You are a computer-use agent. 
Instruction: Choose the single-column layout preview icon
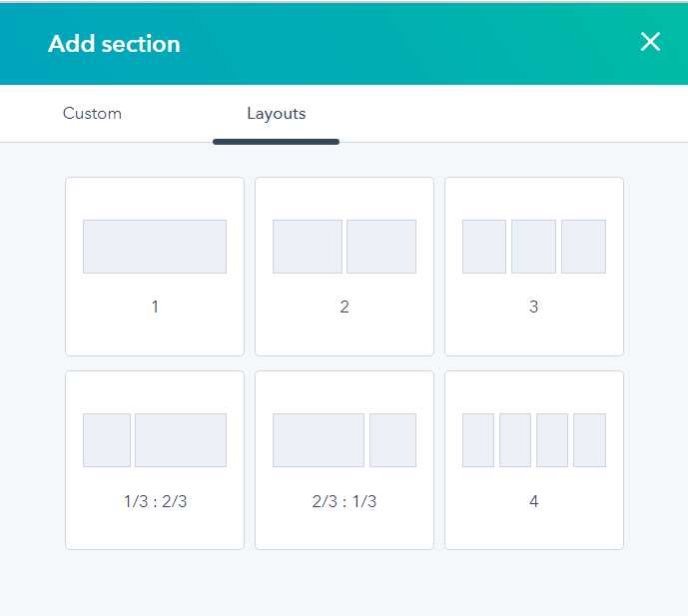pyautogui.click(x=155, y=247)
